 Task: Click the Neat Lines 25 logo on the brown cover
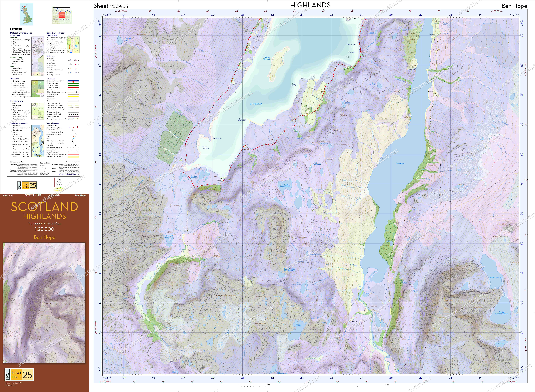click(19, 375)
